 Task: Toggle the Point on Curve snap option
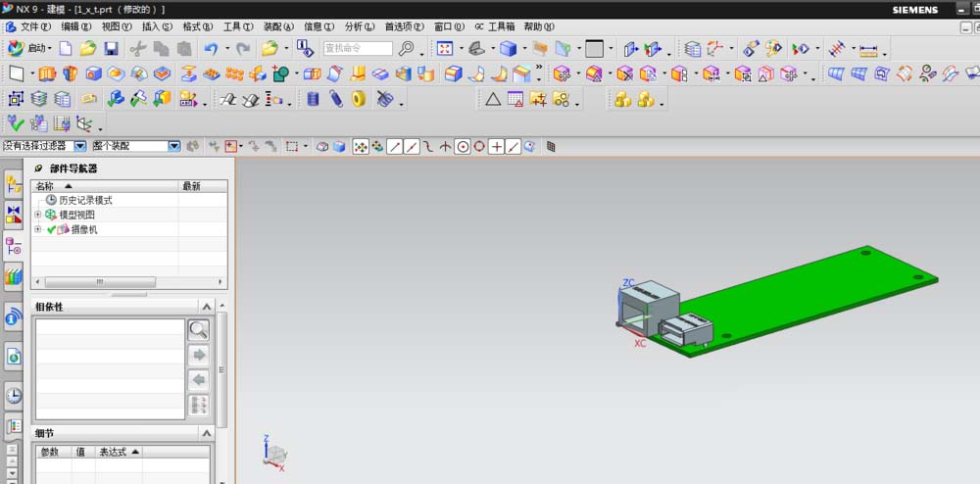[x=514, y=147]
